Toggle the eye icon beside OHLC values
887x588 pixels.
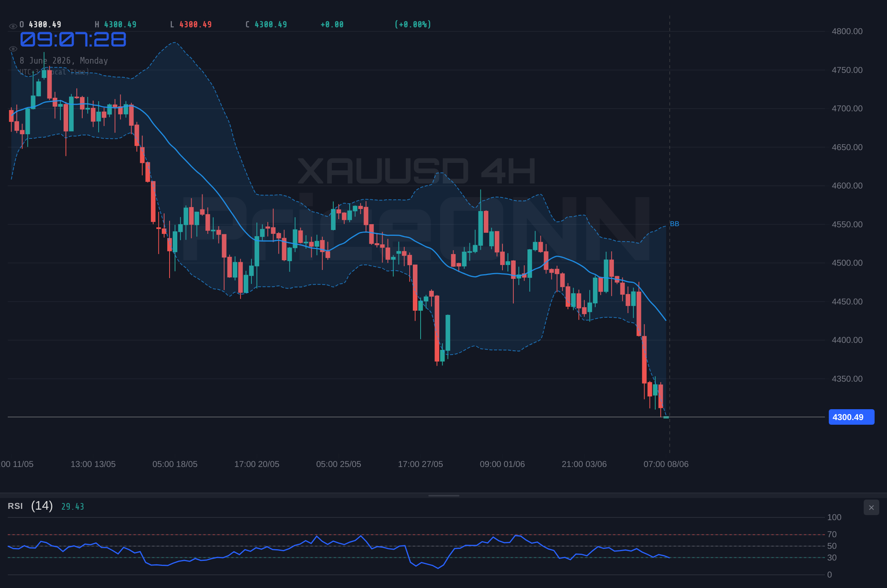(13, 26)
